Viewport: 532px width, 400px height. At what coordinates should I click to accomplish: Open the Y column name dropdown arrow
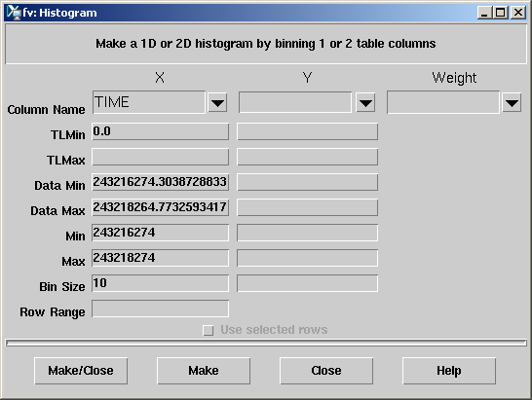pos(365,102)
